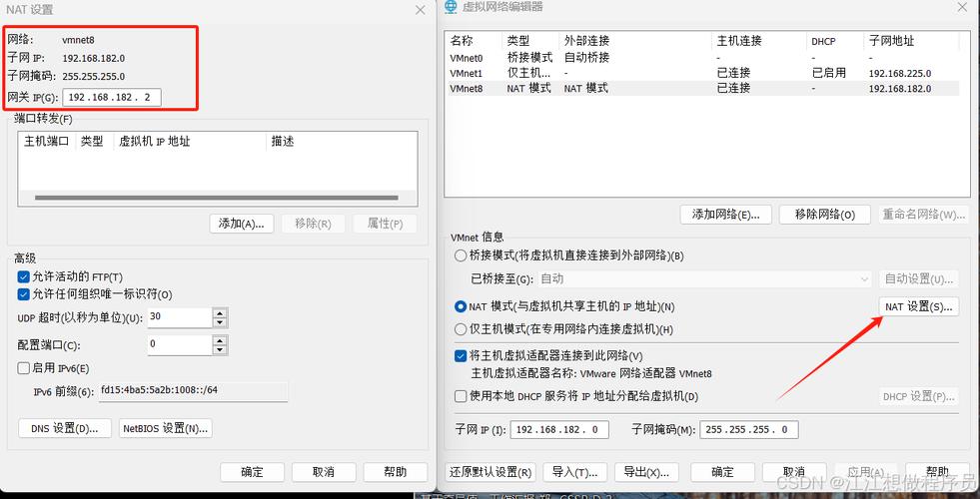Click the port forwarding horizontal scrollbar

point(216,198)
